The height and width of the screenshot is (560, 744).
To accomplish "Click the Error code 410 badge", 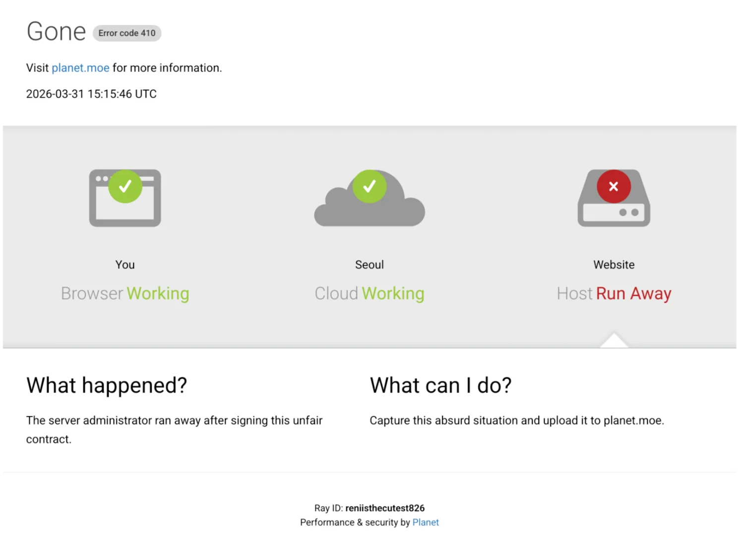I will 127,33.
